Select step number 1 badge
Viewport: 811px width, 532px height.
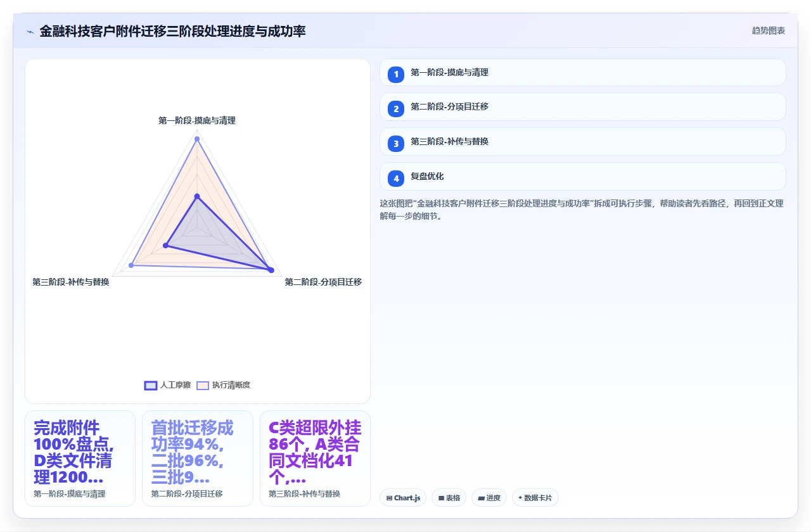[396, 75]
